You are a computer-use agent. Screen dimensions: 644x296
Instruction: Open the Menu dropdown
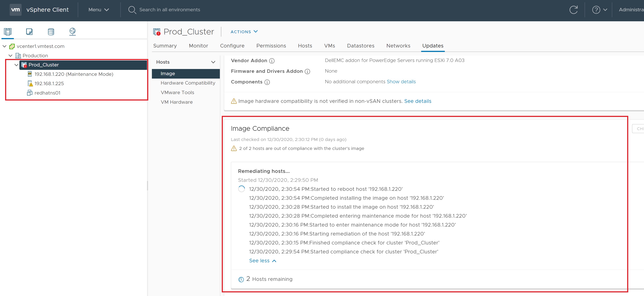pyautogui.click(x=99, y=10)
